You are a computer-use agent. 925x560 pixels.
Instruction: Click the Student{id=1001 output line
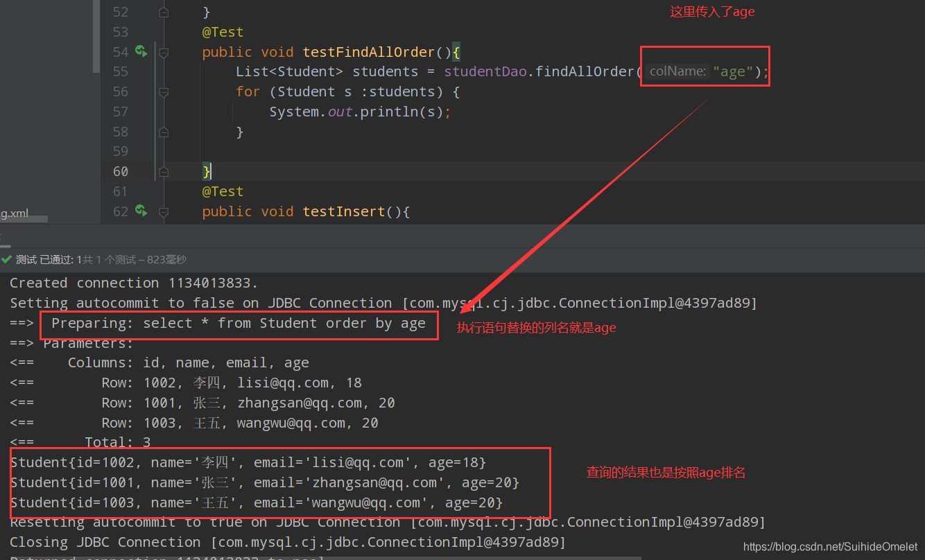[265, 482]
